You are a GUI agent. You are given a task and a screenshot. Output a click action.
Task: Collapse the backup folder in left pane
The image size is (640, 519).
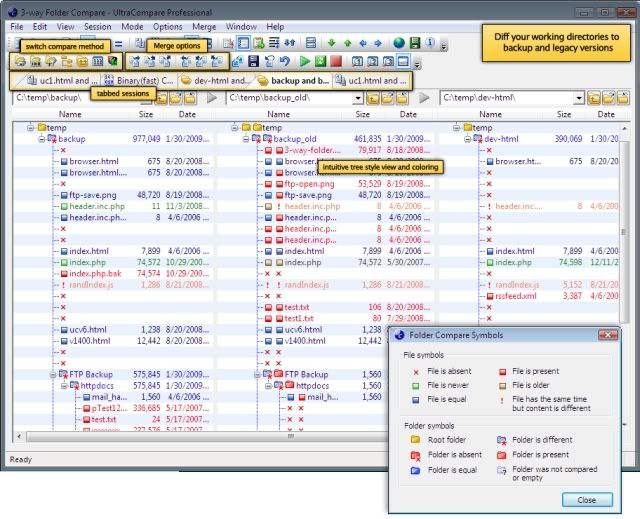pos(43,139)
